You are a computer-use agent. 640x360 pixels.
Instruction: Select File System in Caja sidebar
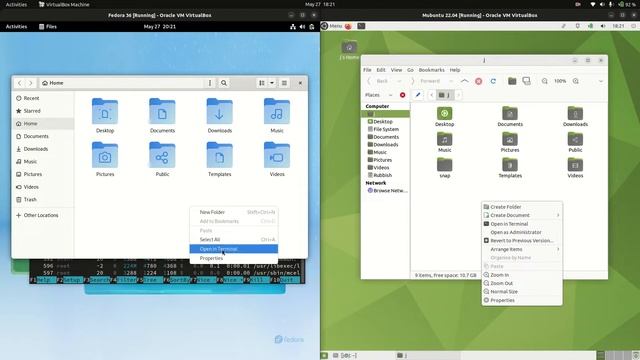[385, 129]
